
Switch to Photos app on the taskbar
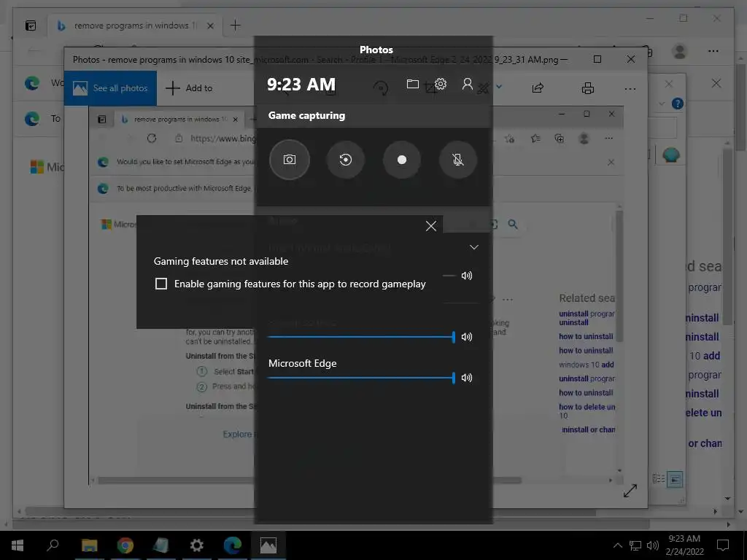point(268,545)
